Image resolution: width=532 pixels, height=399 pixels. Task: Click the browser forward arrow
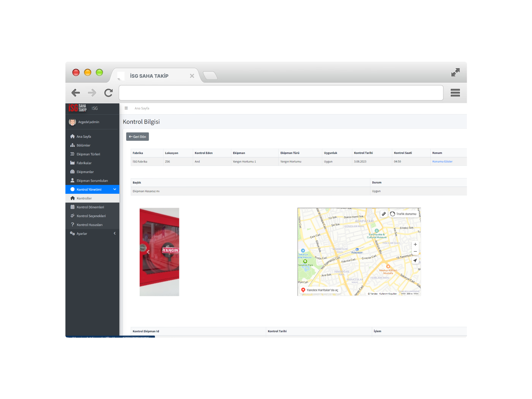point(92,93)
